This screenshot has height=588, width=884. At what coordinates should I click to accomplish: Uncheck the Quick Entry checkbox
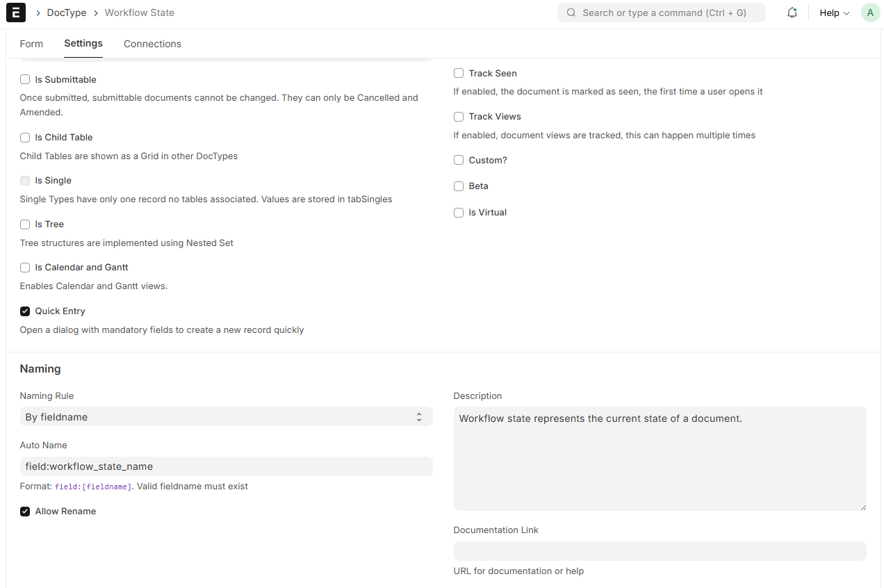pyautogui.click(x=25, y=311)
